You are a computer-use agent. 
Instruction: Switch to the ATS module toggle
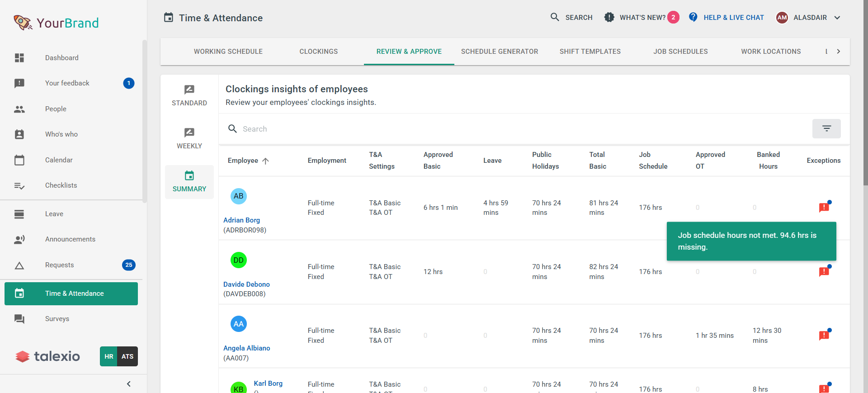coord(127,356)
